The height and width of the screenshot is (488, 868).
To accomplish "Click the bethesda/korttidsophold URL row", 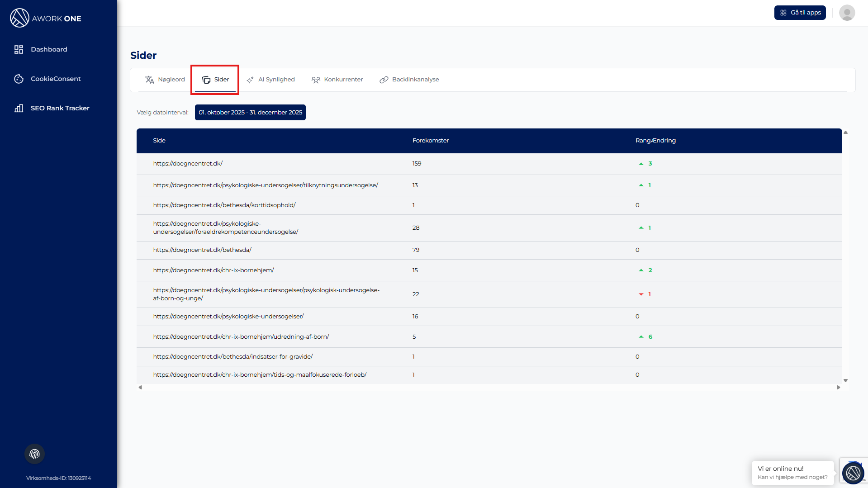I will pos(224,205).
